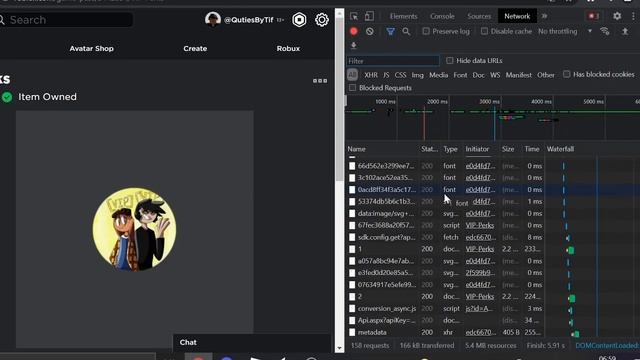Select the All request type filter

pyautogui.click(x=352, y=75)
